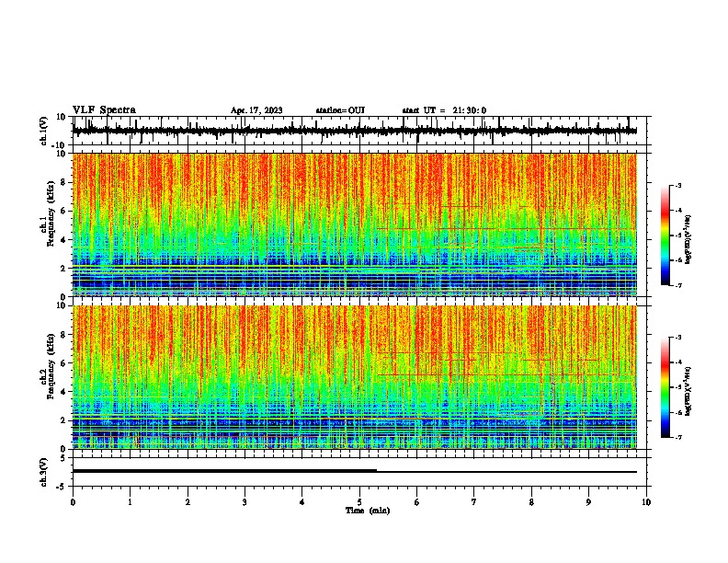Click the ch.2 color bar "-3" label
Viewport: 728px width, 563px height.
pos(677,338)
